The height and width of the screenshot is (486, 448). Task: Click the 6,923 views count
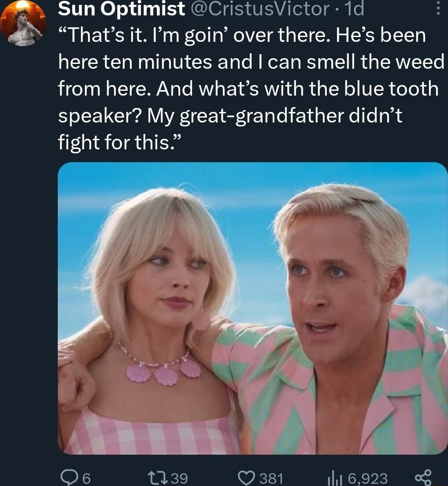[367, 478]
